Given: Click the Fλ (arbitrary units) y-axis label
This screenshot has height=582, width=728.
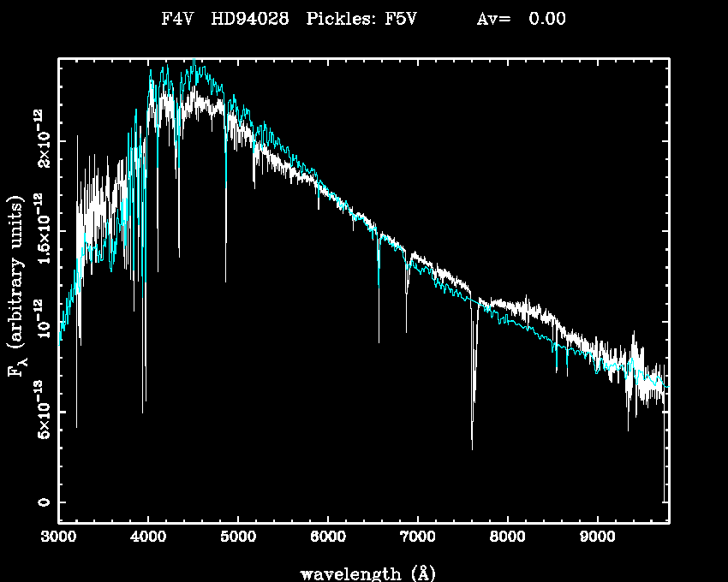Looking at the screenshot, I should point(17,287).
